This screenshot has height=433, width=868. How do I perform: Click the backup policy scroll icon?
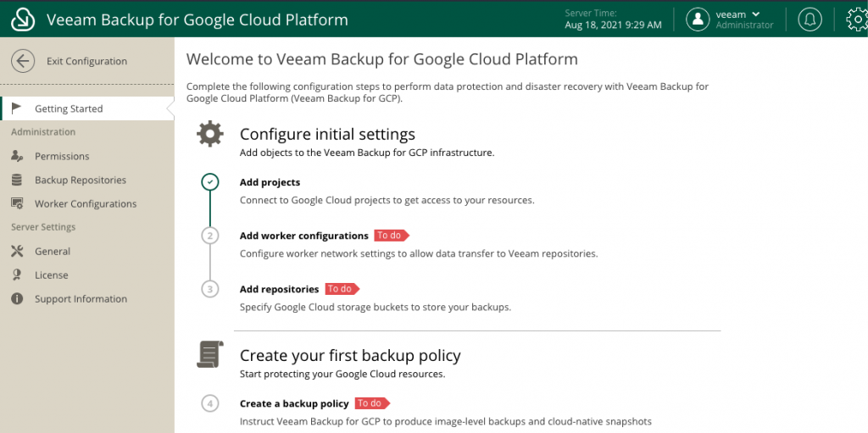(x=210, y=354)
